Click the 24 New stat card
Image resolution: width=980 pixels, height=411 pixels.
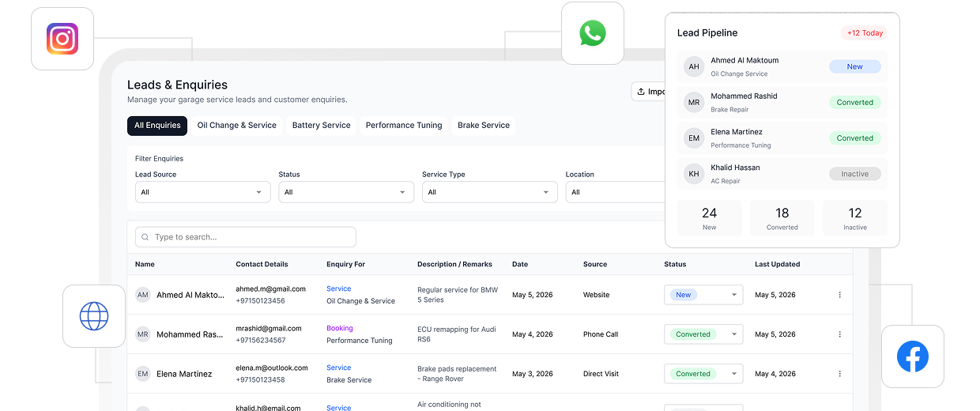point(710,218)
